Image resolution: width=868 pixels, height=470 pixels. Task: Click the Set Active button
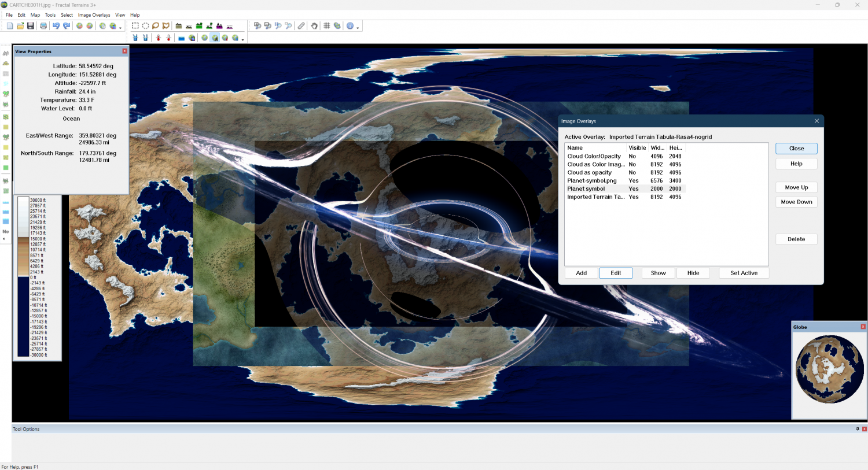(744, 273)
